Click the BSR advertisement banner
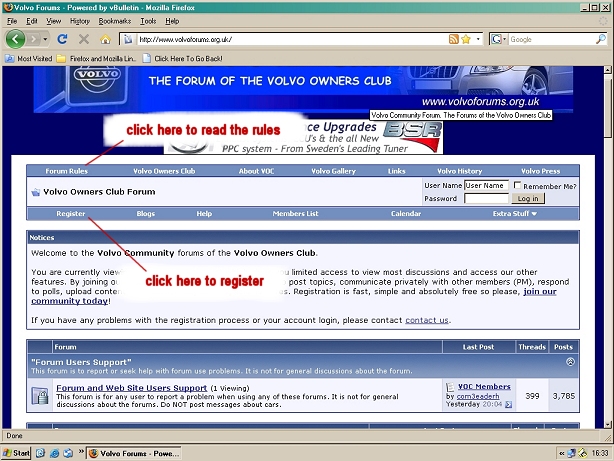 tap(303, 137)
